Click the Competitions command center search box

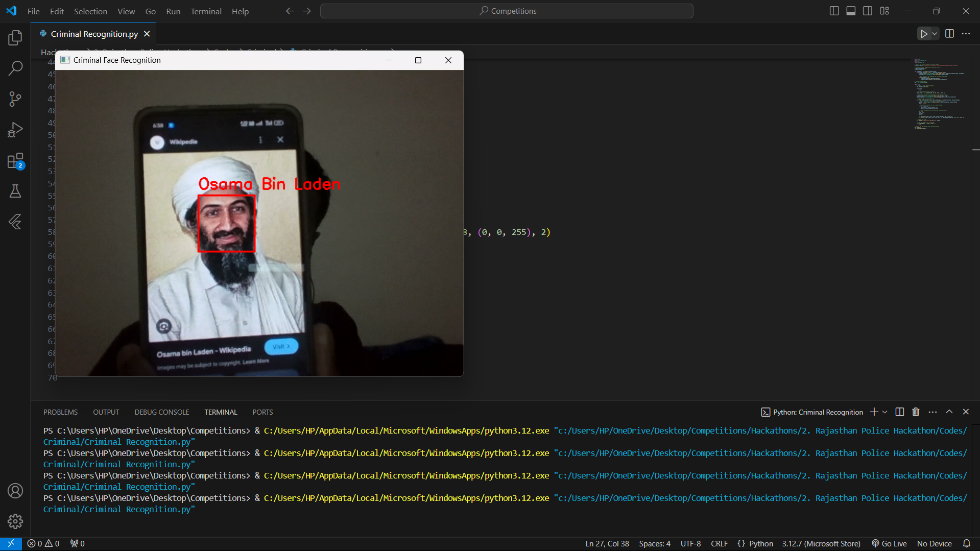[x=507, y=11]
